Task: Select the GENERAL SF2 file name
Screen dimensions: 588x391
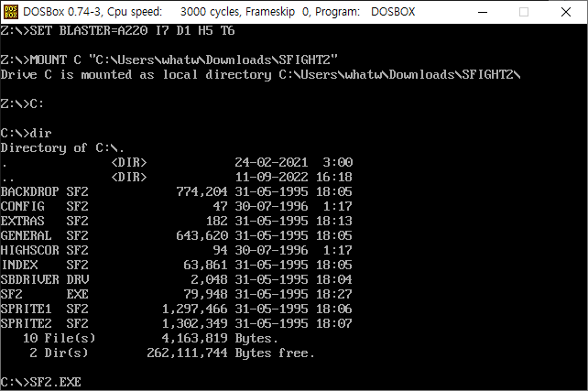Action: [x=44, y=235]
